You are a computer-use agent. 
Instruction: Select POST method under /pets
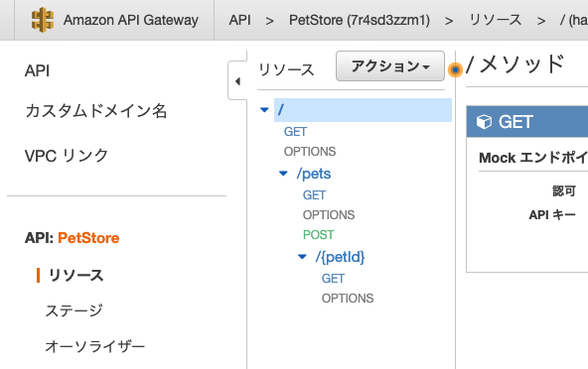[x=319, y=234]
